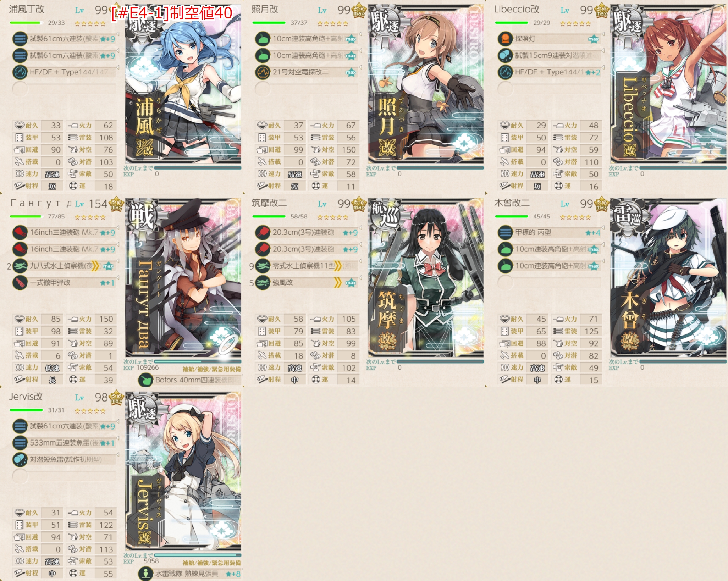Select the 一式徹甲弾改 shell icon
Image resolution: width=728 pixels, height=581 pixels.
point(20,283)
